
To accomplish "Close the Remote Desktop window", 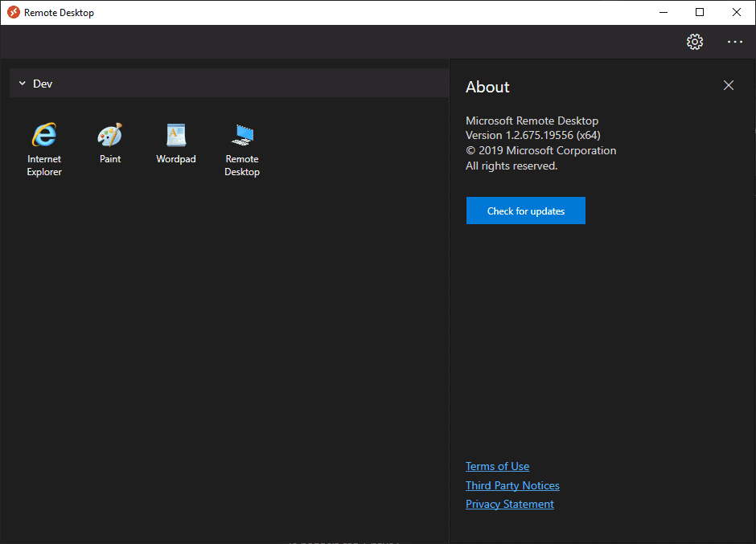I will 737,12.
